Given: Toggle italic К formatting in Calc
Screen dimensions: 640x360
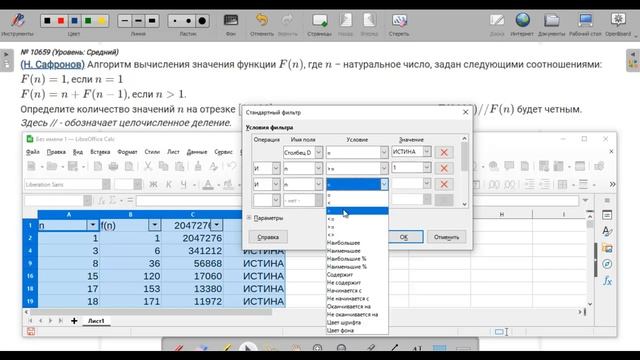Looking at the screenshot, I should coord(169,184).
